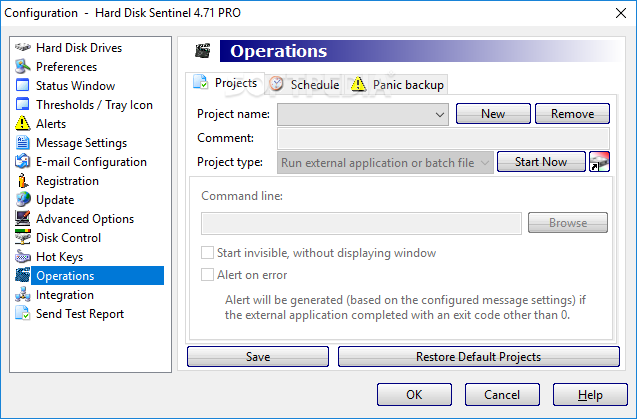Viewport: 637px width, 419px height.
Task: Click the Cancel button
Action: [502, 394]
